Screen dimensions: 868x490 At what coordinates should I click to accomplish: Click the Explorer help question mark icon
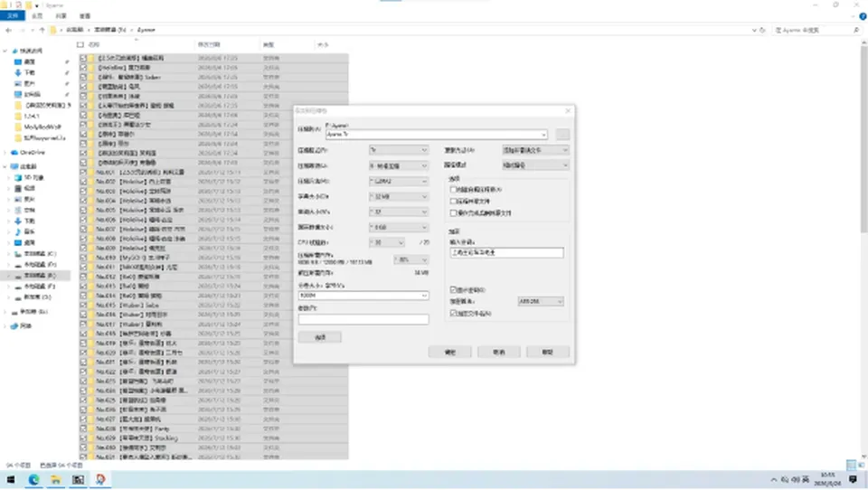(x=863, y=16)
